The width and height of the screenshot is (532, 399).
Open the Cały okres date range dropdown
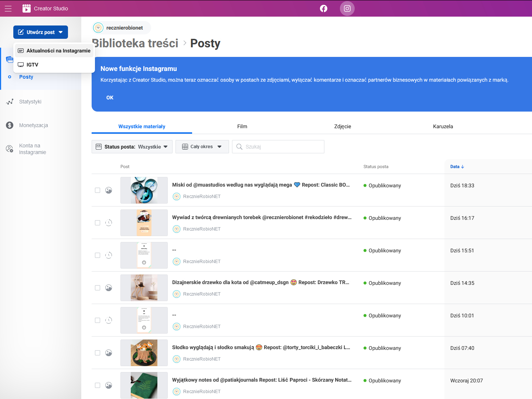(x=202, y=147)
